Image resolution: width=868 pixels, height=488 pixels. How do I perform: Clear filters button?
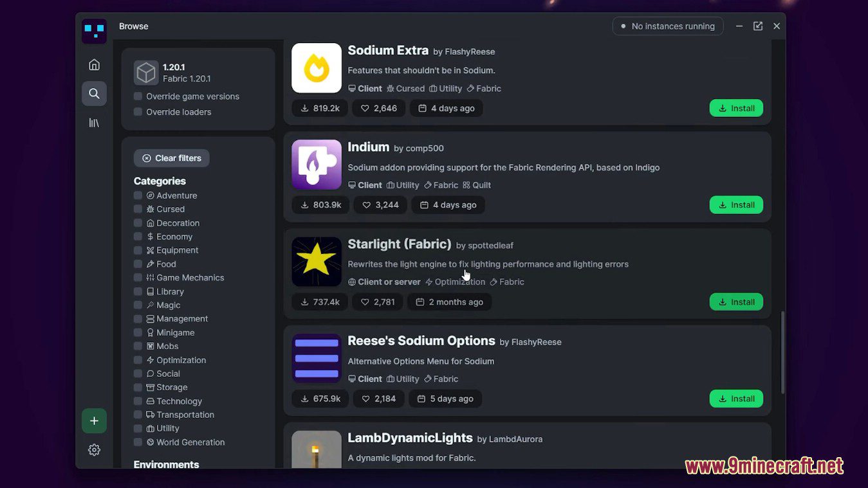171,158
